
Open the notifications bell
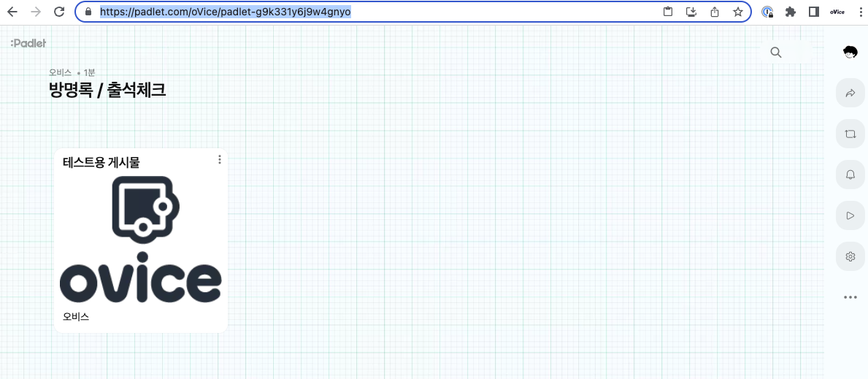point(850,175)
